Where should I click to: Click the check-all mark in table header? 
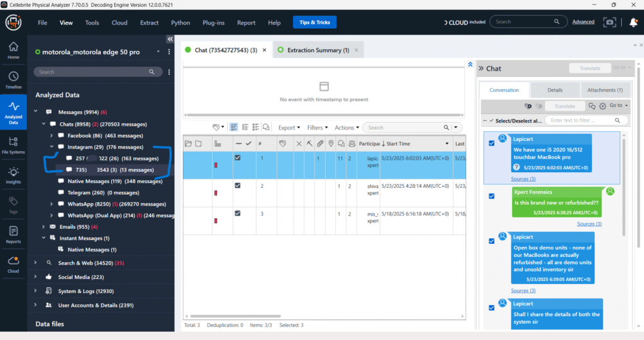coord(248,143)
